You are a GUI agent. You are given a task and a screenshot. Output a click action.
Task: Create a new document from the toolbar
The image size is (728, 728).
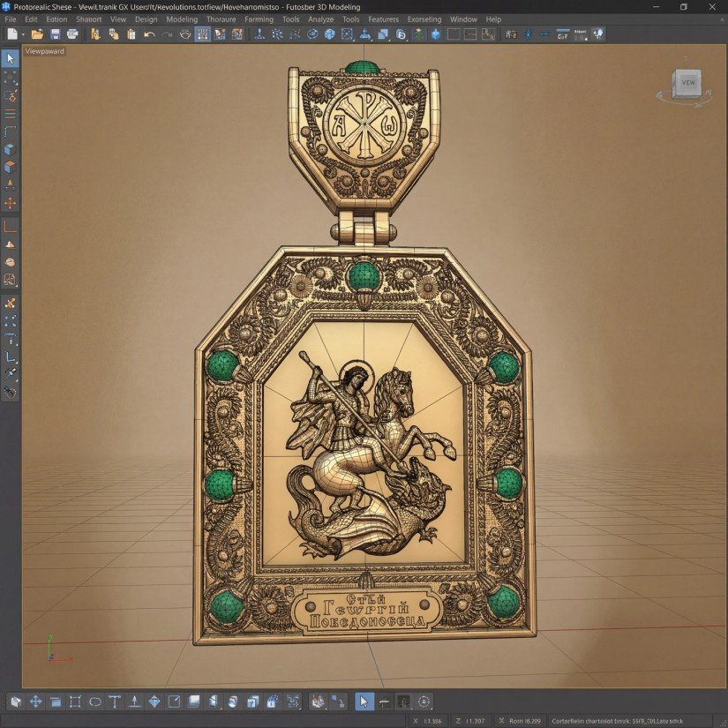[x=12, y=34]
